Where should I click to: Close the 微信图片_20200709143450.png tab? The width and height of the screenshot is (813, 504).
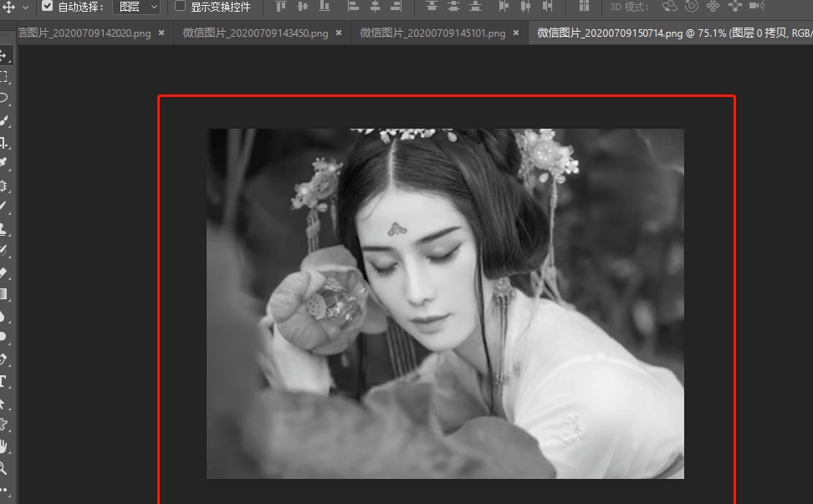339,33
